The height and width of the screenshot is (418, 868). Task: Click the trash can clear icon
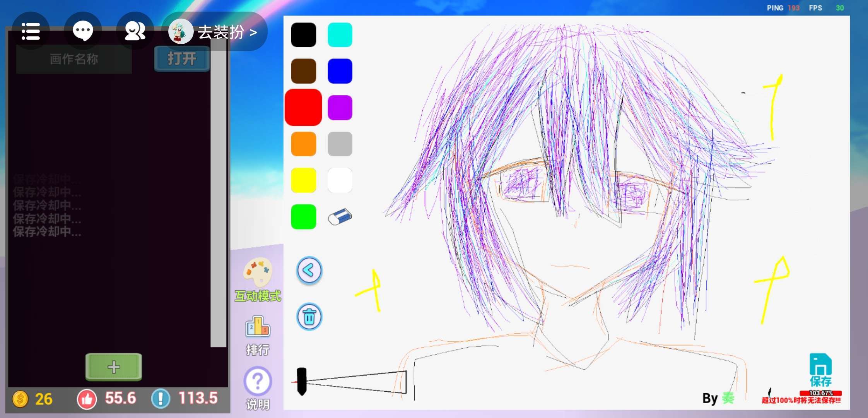click(x=309, y=317)
